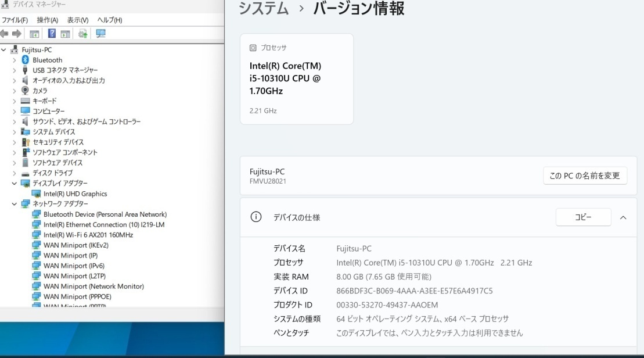Open the 表示(V) menu
The width and height of the screenshot is (644, 358).
pyautogui.click(x=78, y=20)
